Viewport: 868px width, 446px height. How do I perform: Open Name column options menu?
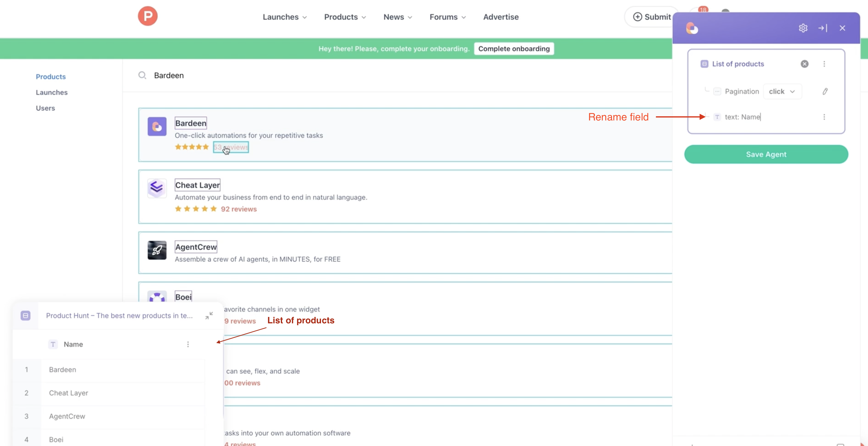[188, 344]
